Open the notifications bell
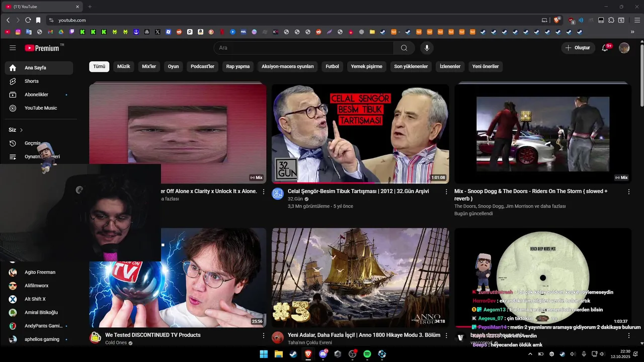The image size is (644, 362). pyautogui.click(x=605, y=48)
